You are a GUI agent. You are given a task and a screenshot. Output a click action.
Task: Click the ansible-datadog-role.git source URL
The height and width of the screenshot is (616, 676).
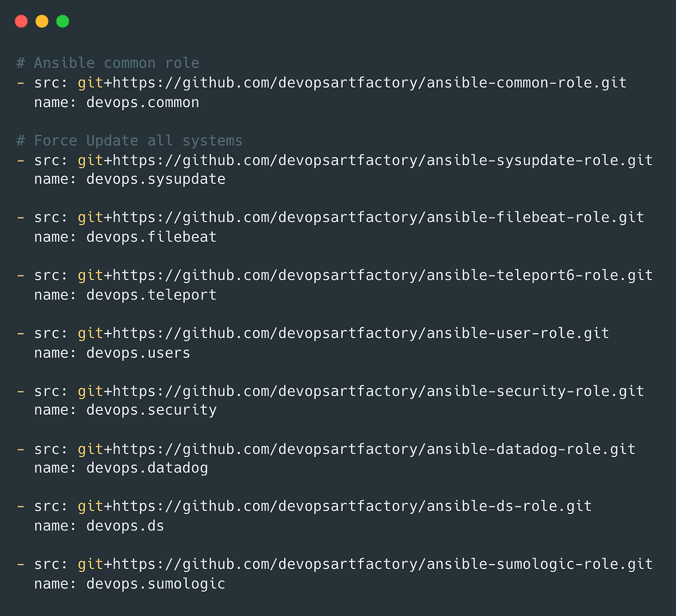[x=356, y=450]
